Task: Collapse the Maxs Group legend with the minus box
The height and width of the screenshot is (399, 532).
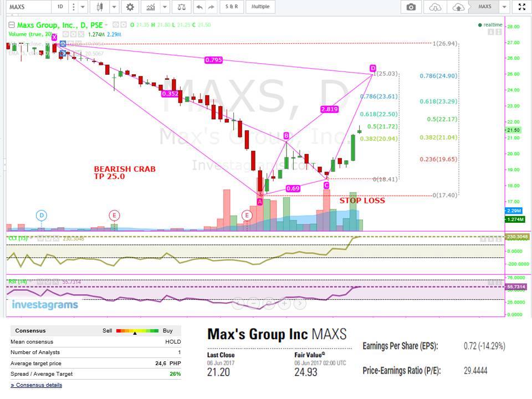Action: click(11, 25)
